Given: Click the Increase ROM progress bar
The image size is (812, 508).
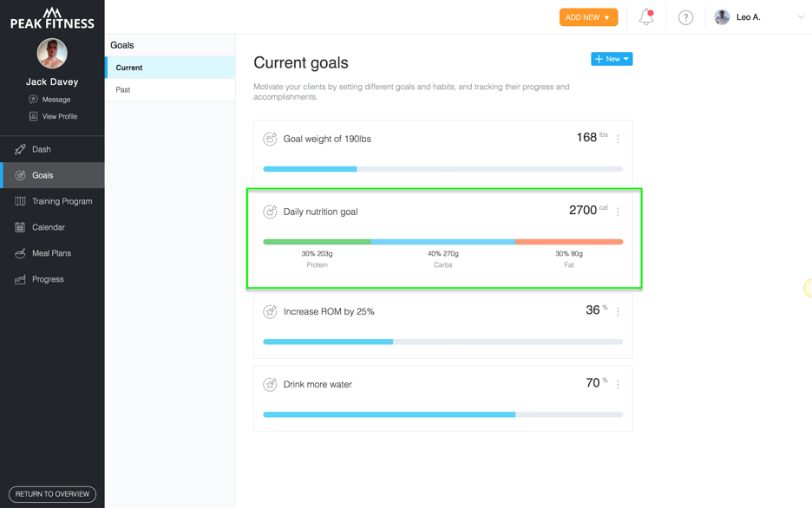Looking at the screenshot, I should (443, 342).
